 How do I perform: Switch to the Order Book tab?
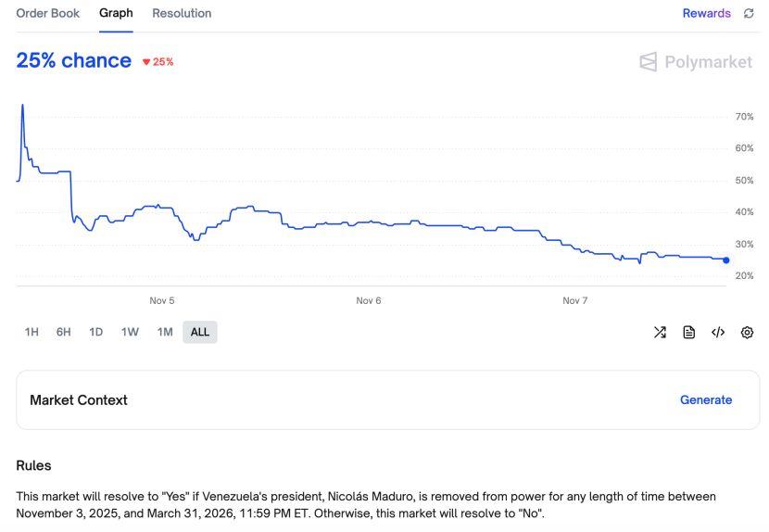pos(48,14)
